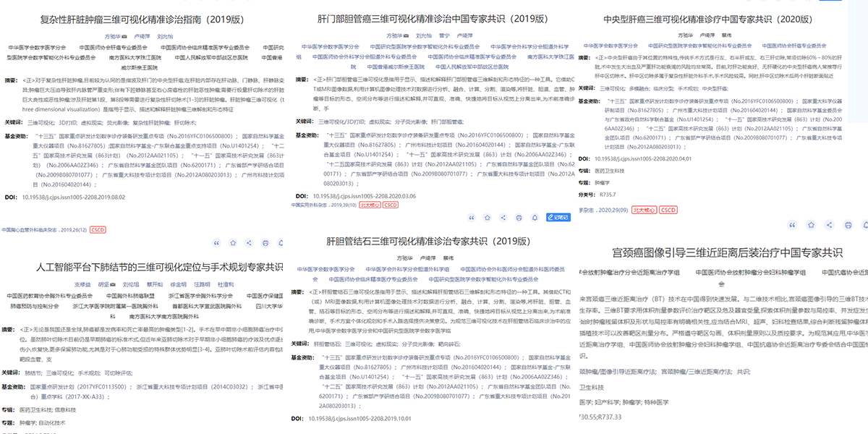Click title 人工智能平台下肺结节的三维可视化定位与手术规划专家共识
The image size is (868, 434).
160,268
